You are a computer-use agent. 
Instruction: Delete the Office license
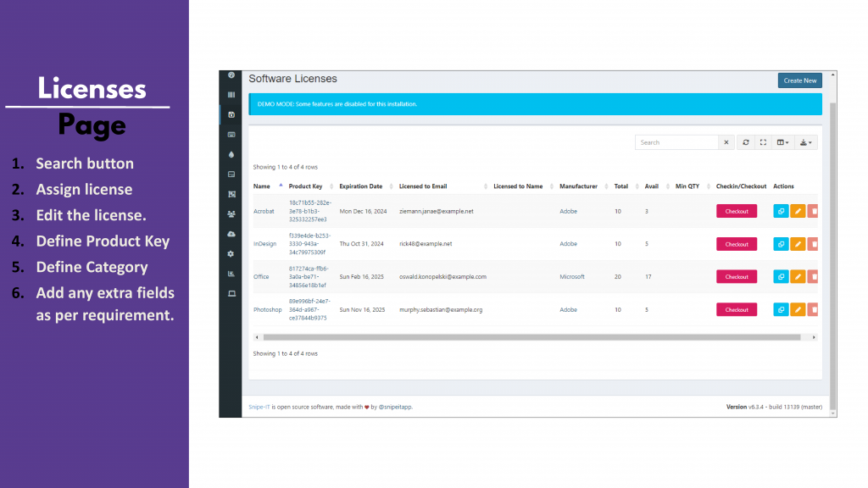814,276
